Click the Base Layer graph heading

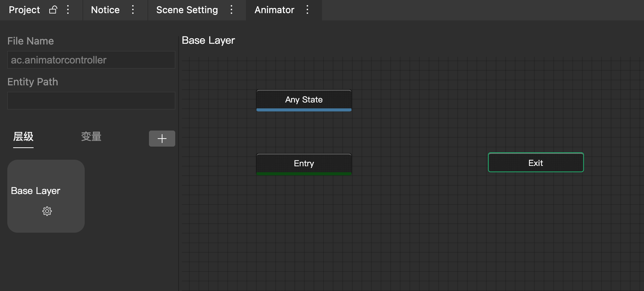point(208,40)
